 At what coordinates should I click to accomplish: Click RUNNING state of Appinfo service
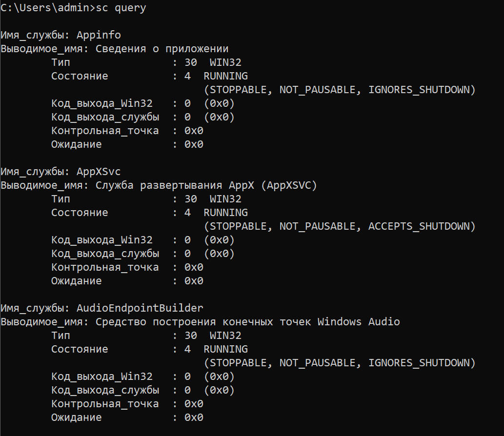[x=225, y=76]
